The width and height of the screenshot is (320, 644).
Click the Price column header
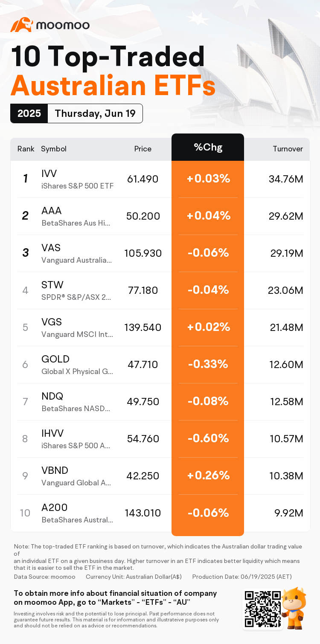click(x=143, y=149)
